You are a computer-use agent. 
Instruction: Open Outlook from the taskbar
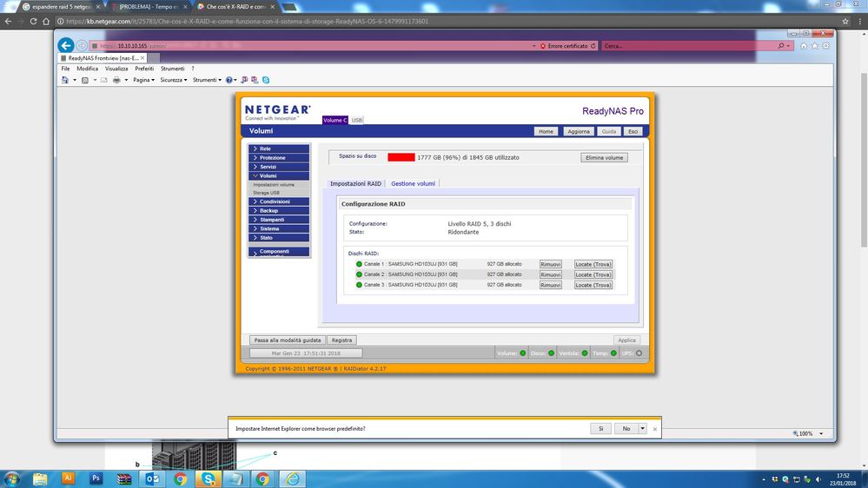tap(152, 478)
